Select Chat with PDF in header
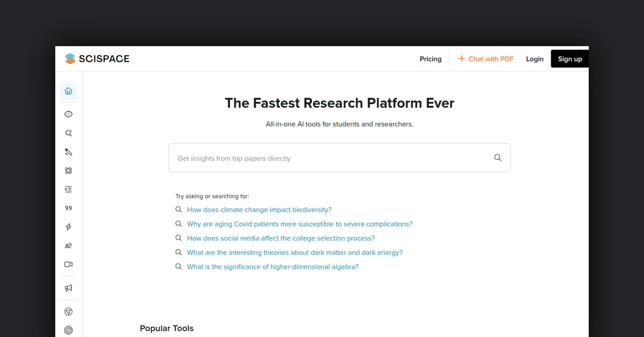Viewport: 644px width, 337px height. pos(486,59)
